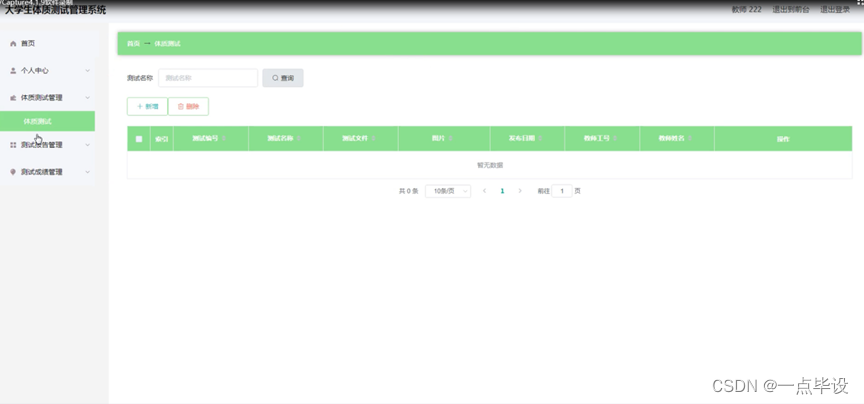Click the 共 0 条 total count text

(x=408, y=191)
